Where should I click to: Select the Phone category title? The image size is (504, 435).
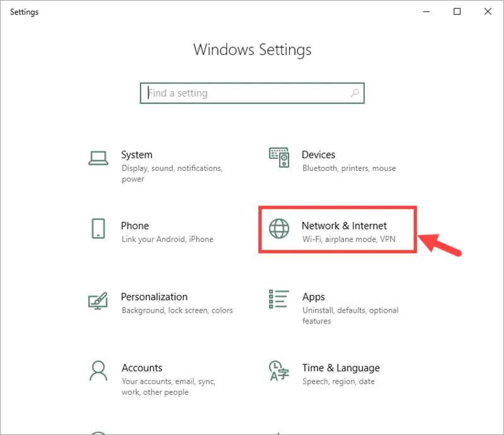coord(135,226)
